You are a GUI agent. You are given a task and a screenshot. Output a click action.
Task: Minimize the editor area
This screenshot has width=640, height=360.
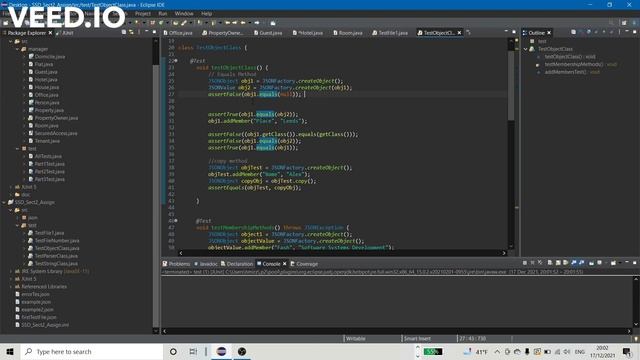(506, 31)
